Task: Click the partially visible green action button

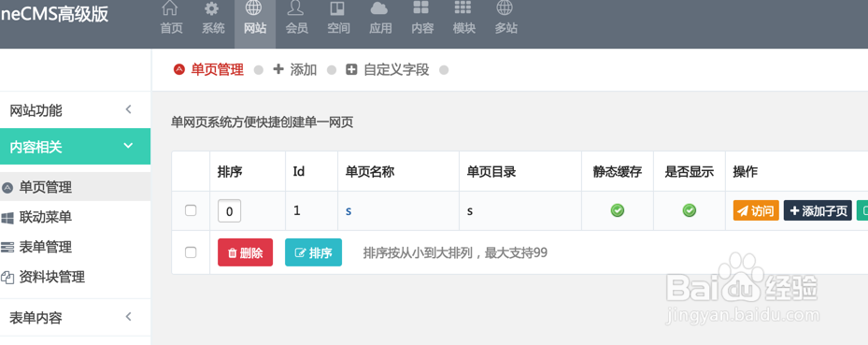Action: 861,210
